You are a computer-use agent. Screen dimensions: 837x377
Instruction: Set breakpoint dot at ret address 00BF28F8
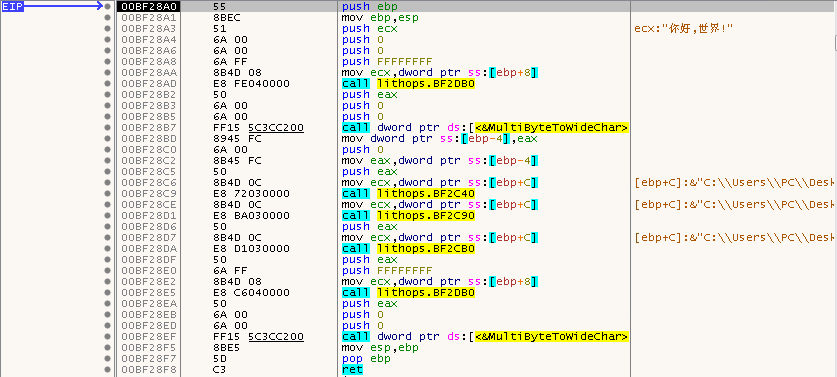(107, 370)
